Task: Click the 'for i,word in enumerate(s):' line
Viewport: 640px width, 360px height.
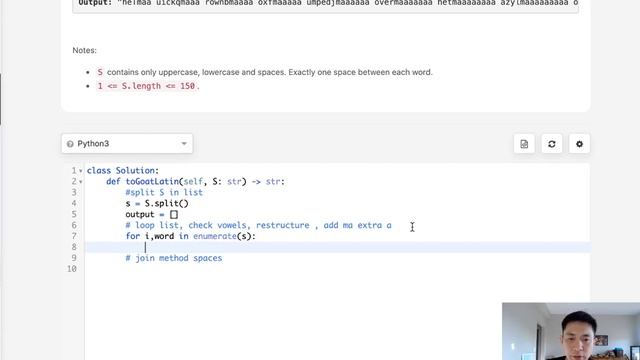Action: click(191, 236)
